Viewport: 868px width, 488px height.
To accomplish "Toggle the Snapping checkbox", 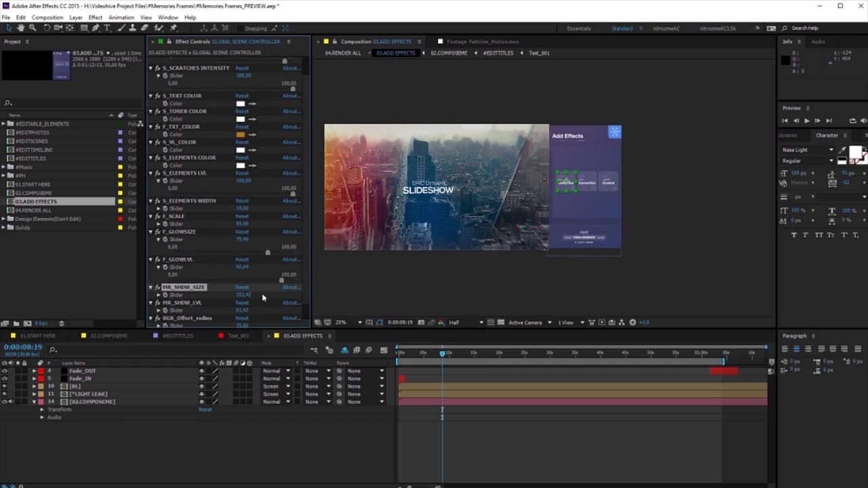I will pyautogui.click(x=240, y=28).
